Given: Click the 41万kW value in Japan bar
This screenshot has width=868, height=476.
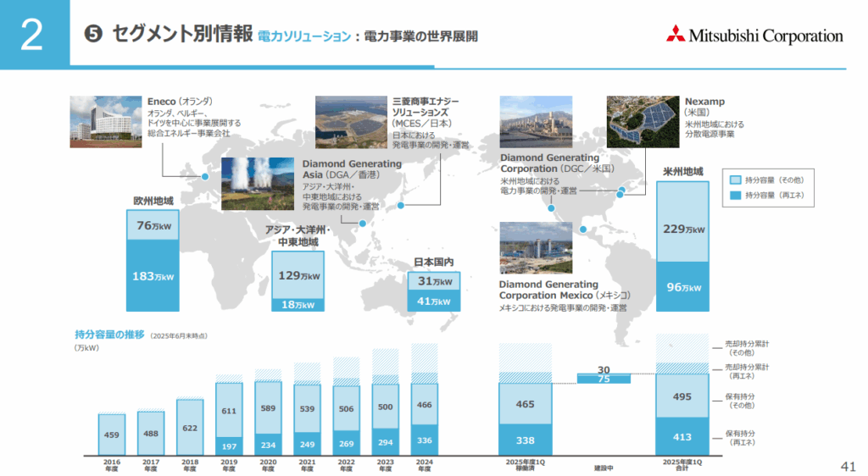Looking at the screenshot, I should 434,302.
